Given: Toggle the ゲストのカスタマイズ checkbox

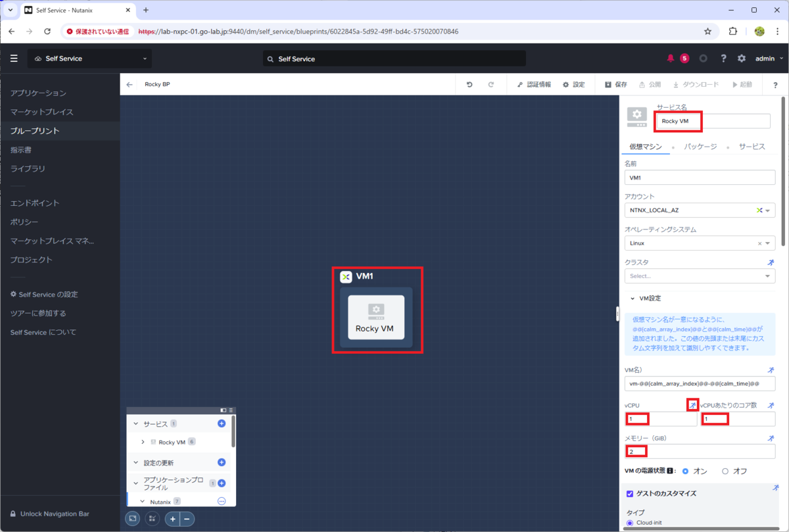Looking at the screenshot, I should pyautogui.click(x=630, y=493).
